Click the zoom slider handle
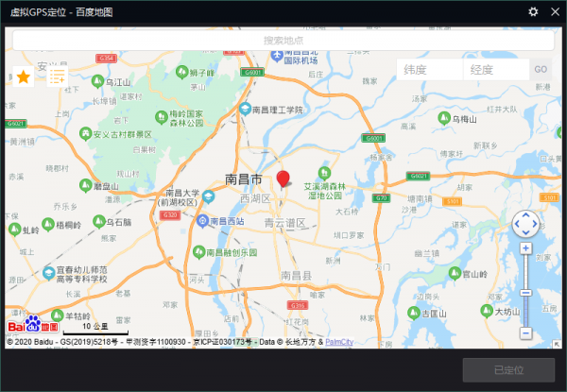 (525, 293)
